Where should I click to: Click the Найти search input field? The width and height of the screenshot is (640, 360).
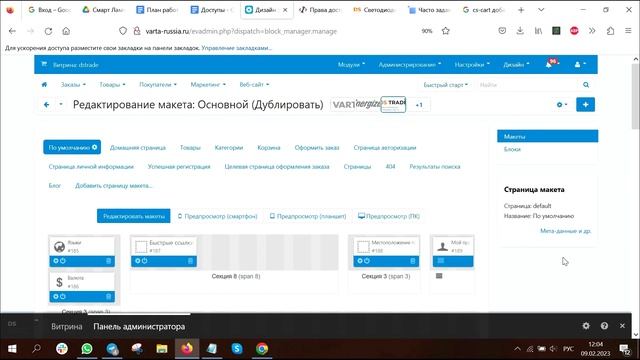pos(527,85)
